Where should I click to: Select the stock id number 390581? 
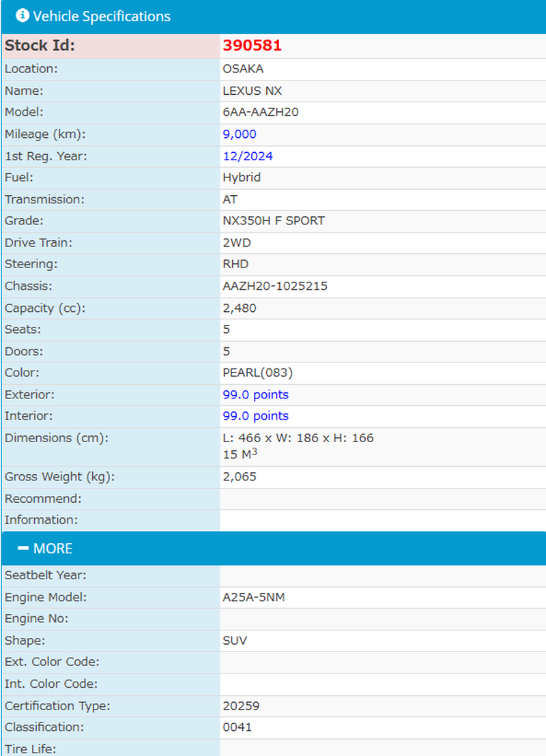pyautogui.click(x=253, y=45)
